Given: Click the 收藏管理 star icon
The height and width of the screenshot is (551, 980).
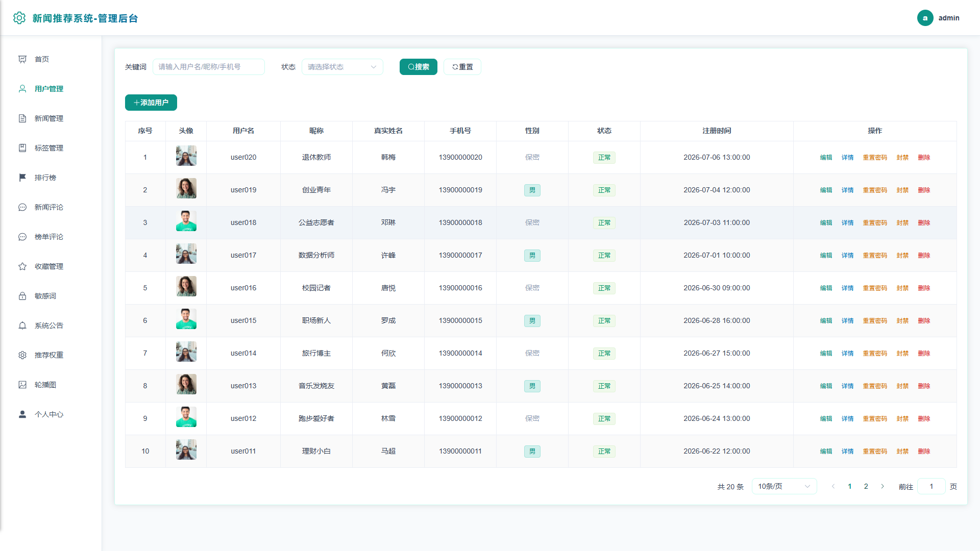Looking at the screenshot, I should coord(22,266).
